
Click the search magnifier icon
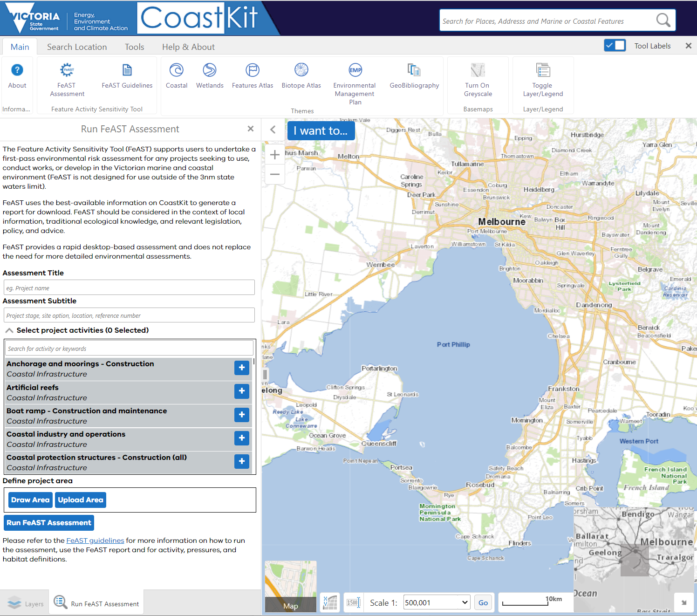pyautogui.click(x=663, y=20)
